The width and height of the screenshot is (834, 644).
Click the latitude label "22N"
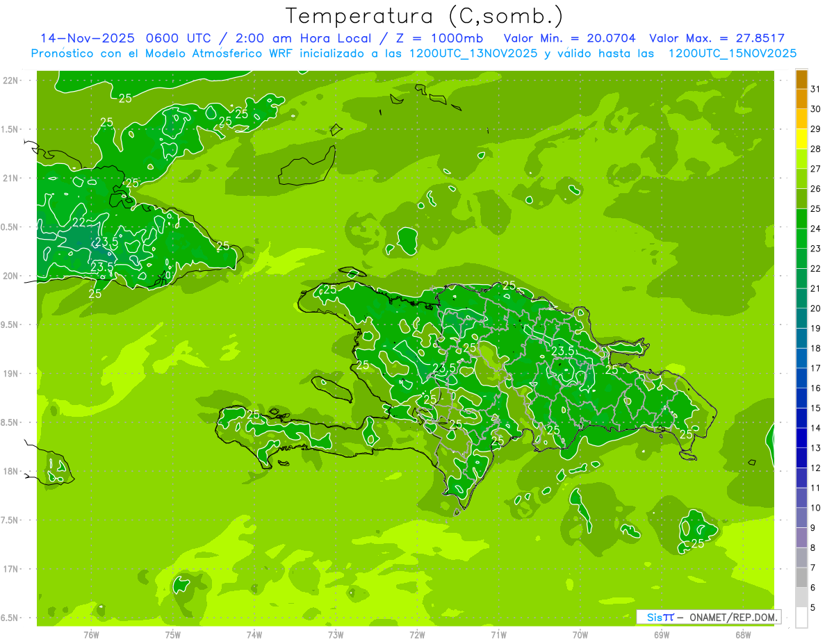10,81
